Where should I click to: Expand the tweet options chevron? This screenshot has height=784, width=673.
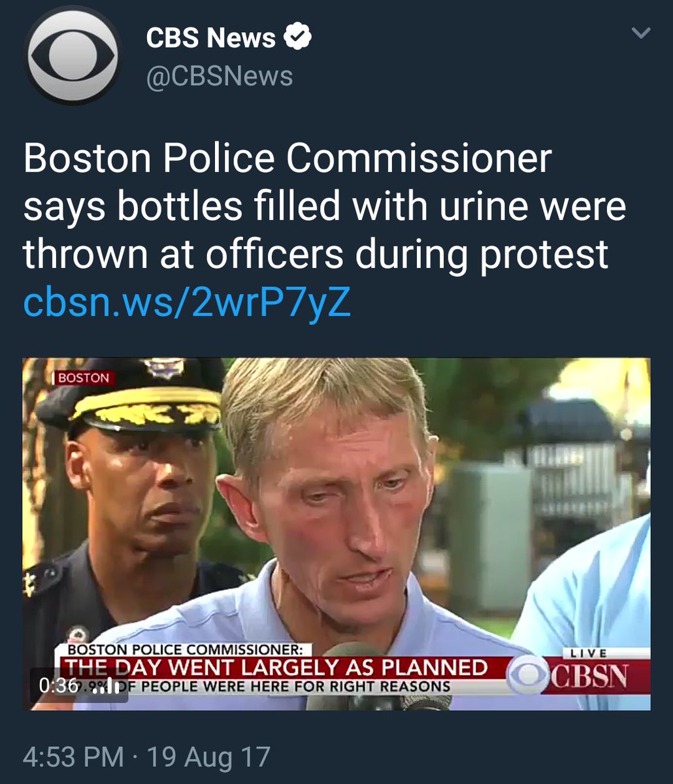coord(642,33)
